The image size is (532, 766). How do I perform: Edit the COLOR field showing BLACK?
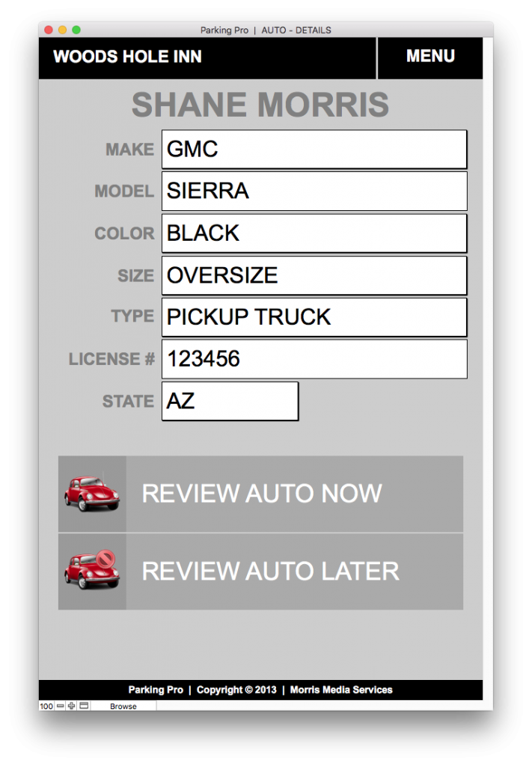[314, 233]
